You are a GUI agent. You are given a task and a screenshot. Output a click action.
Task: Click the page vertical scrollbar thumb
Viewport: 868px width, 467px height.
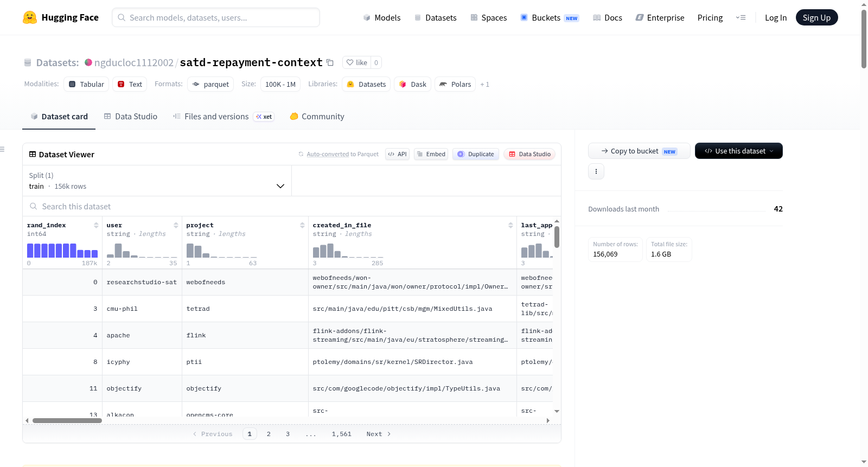[x=864, y=39]
